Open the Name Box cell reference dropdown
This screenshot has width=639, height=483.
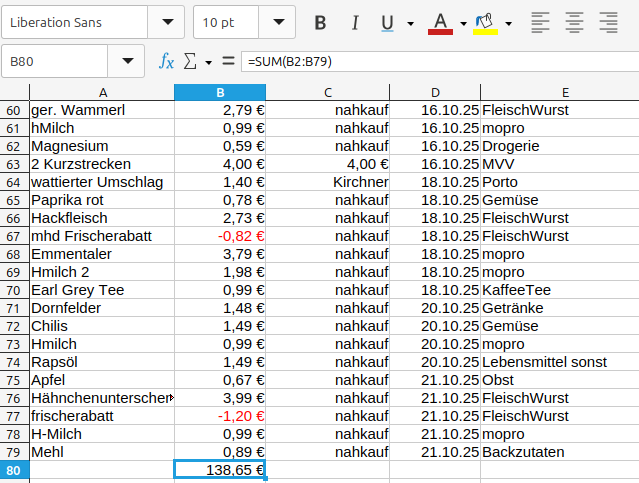[x=127, y=62]
